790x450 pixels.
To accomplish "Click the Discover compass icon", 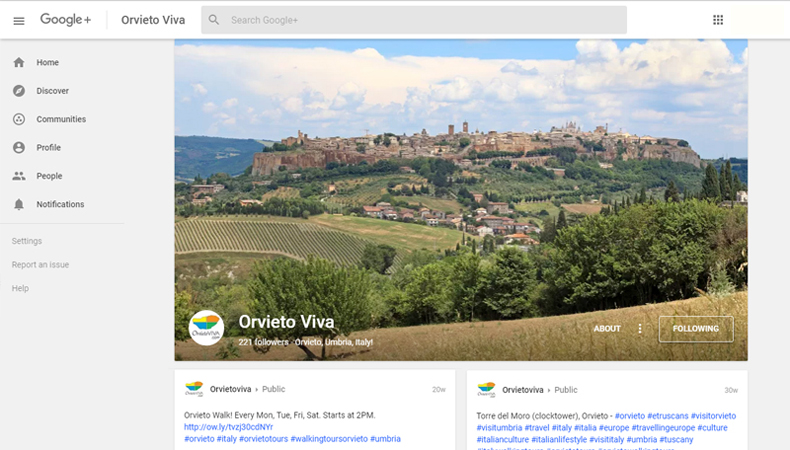I will click(19, 91).
